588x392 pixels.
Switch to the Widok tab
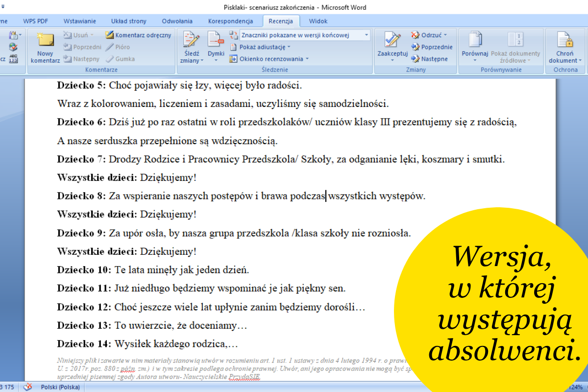point(318,21)
